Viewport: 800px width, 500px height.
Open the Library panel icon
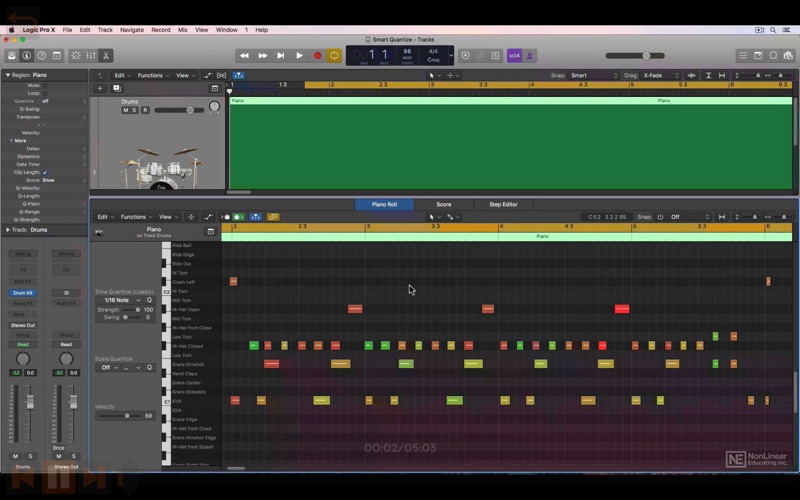pyautogui.click(x=12, y=56)
